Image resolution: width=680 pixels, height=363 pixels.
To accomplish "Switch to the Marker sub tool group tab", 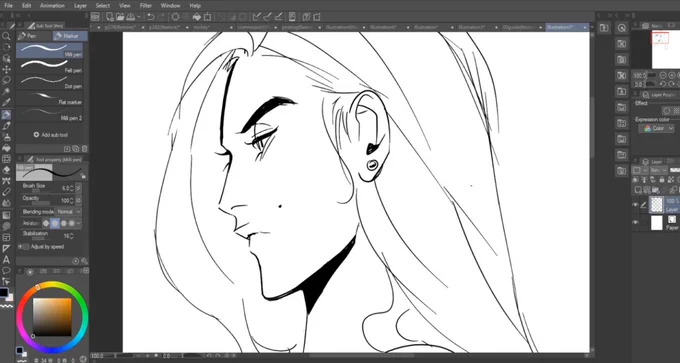I will 70,36.
